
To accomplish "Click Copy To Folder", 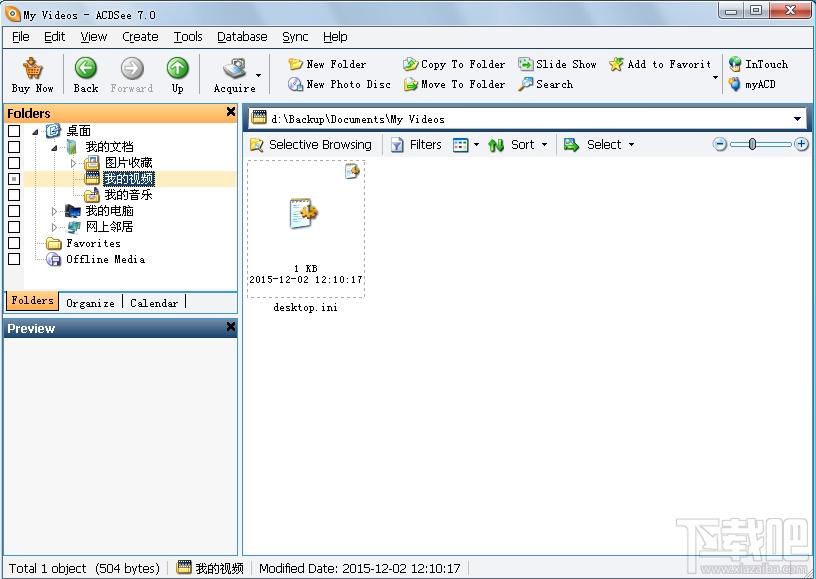I will pyautogui.click(x=454, y=65).
